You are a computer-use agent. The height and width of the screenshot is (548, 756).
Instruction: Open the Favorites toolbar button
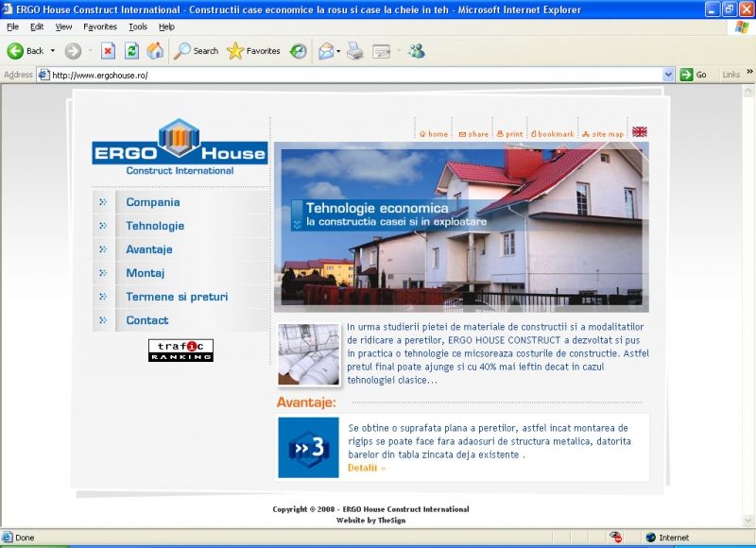point(253,51)
